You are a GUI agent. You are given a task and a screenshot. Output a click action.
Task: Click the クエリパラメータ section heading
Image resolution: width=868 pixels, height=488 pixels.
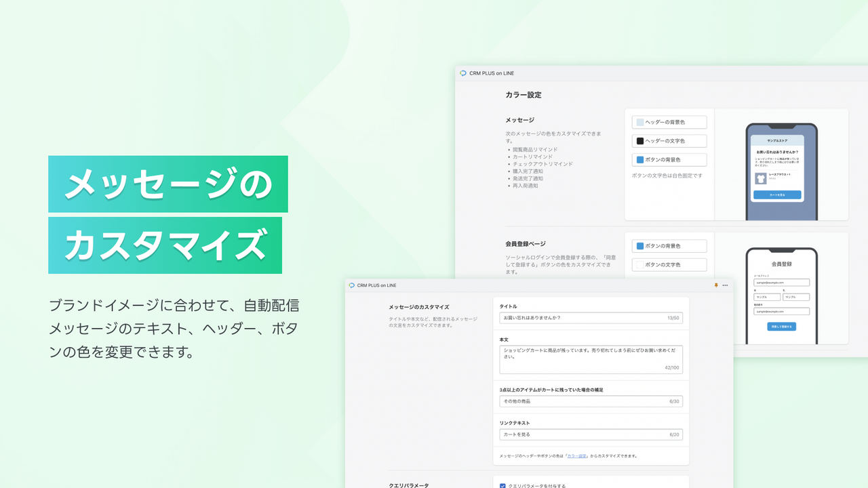pos(409,485)
